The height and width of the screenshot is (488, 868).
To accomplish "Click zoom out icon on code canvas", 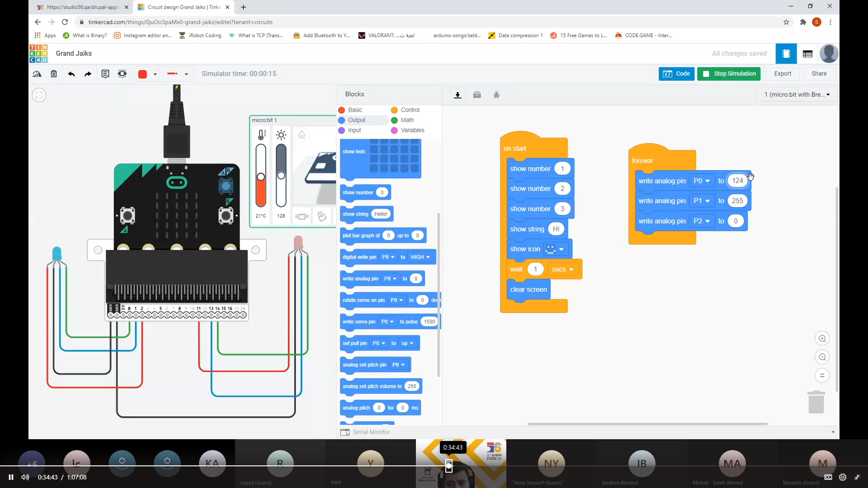I will (822, 357).
